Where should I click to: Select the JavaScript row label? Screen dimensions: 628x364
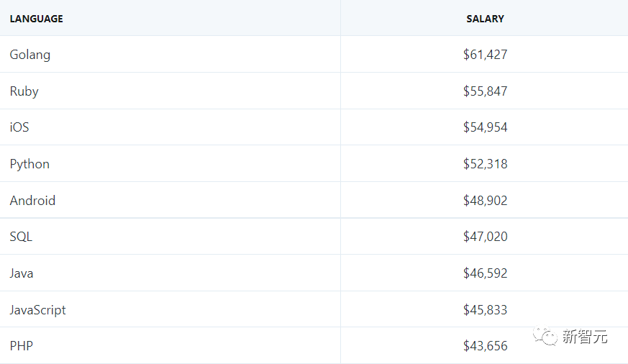tap(38, 310)
